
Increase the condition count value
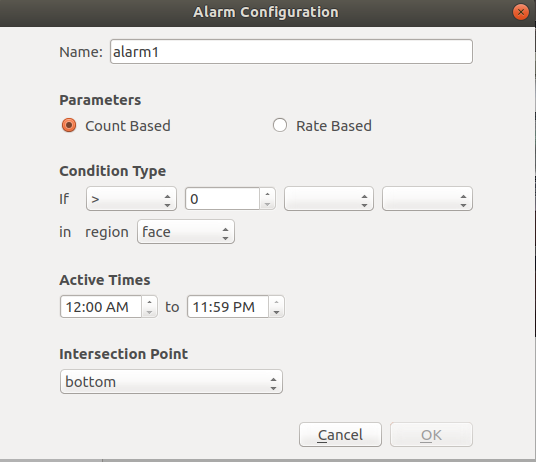(x=267, y=193)
